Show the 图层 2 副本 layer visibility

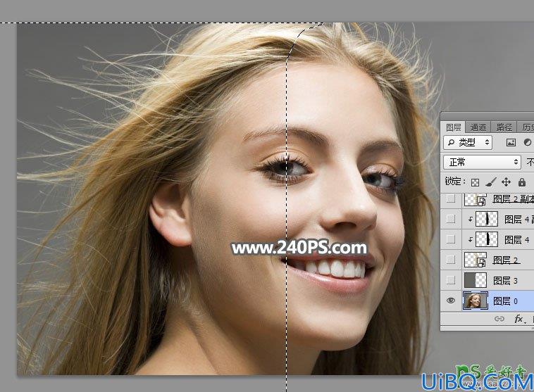click(451, 198)
